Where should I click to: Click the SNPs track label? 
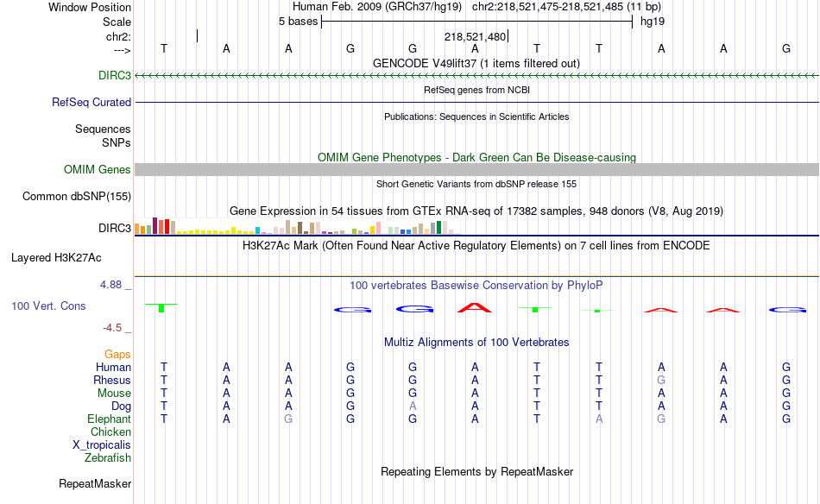pyautogui.click(x=117, y=142)
